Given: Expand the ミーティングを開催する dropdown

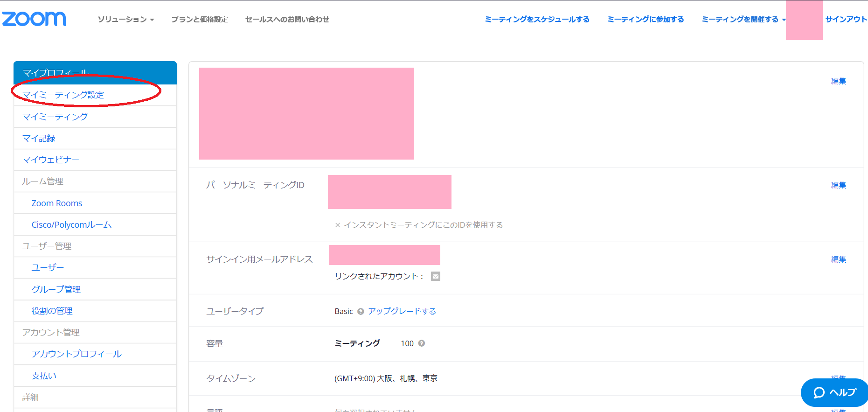Looking at the screenshot, I should [743, 20].
